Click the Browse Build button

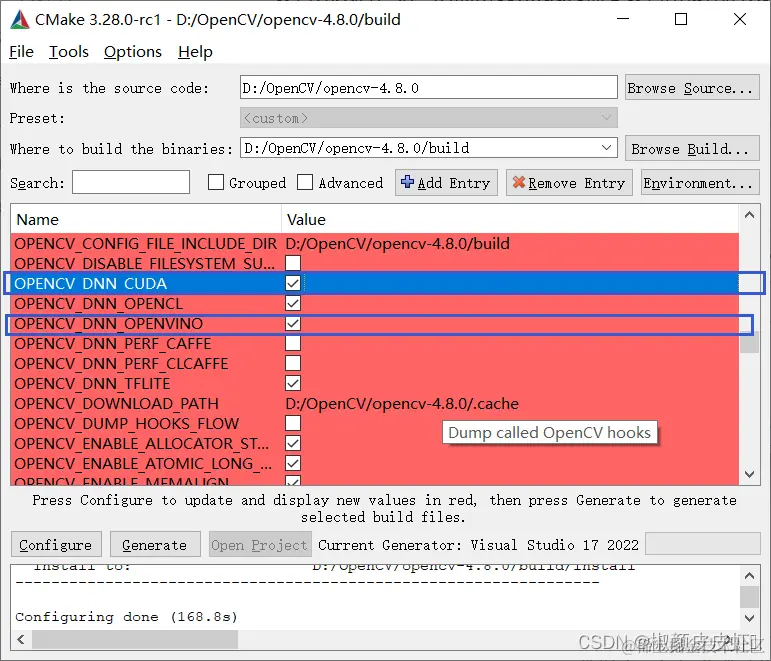pyautogui.click(x=692, y=149)
